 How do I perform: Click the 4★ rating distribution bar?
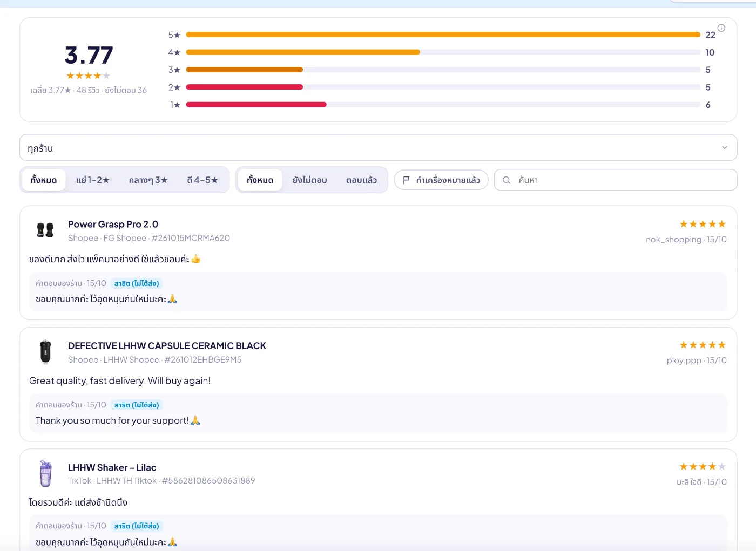coord(443,52)
